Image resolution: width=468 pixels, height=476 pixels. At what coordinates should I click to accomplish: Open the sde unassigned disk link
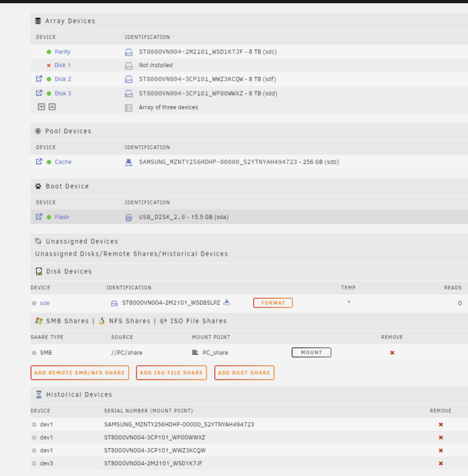coord(44,303)
